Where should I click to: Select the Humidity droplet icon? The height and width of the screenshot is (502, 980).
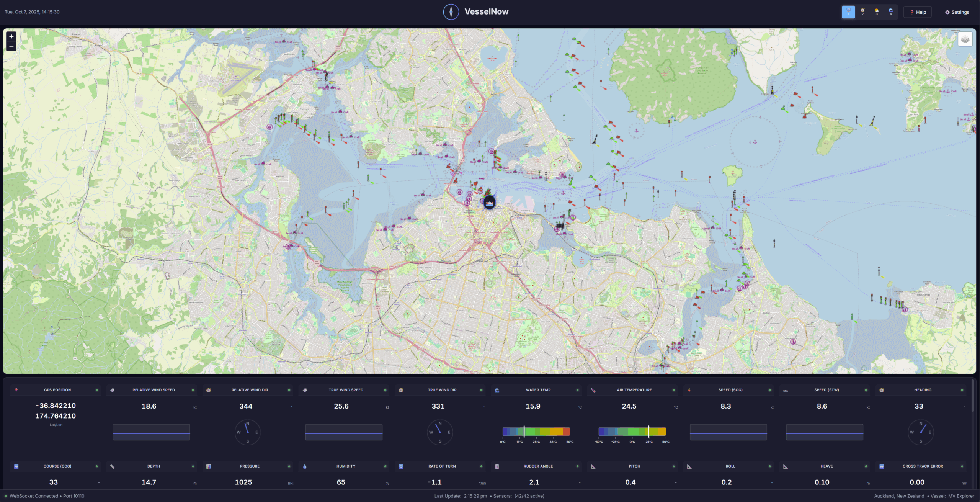304,466
